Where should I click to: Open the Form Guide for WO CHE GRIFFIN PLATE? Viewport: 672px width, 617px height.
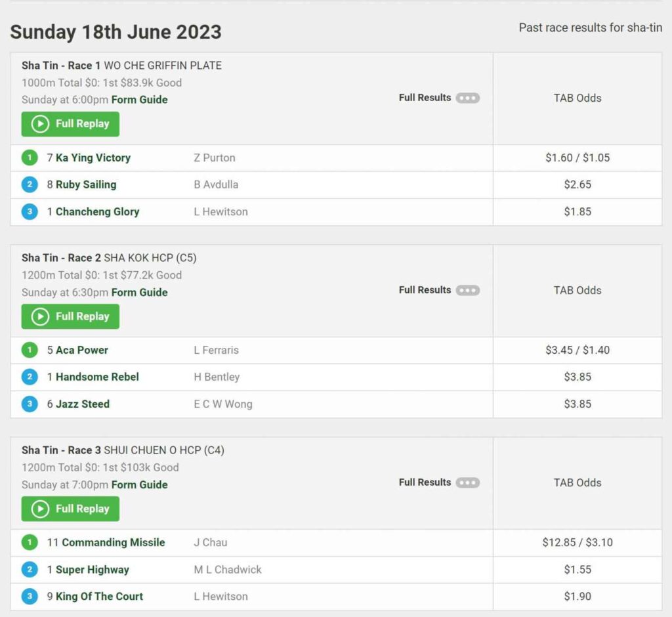[140, 100]
